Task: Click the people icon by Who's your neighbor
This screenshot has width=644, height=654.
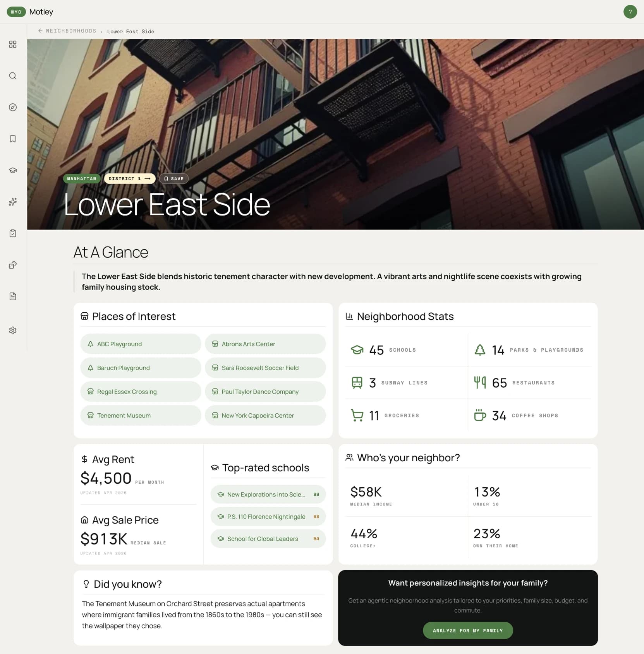Action: (x=349, y=457)
